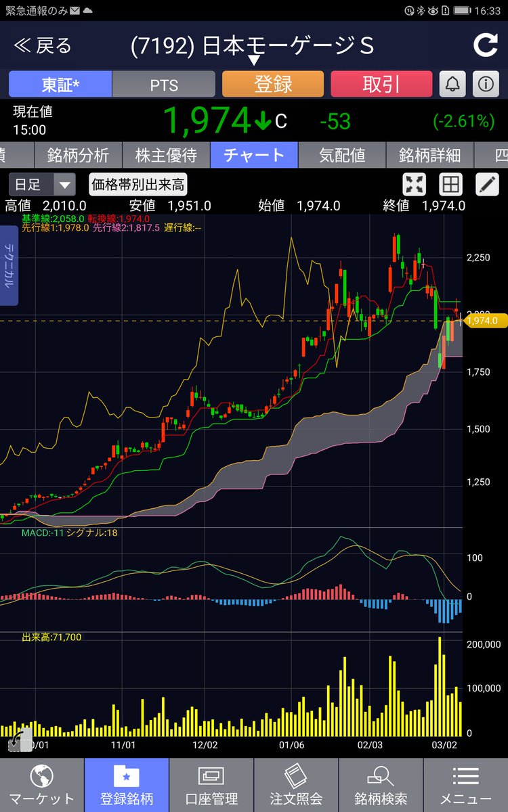Switch to 銘柄詳細 tab

(x=430, y=155)
